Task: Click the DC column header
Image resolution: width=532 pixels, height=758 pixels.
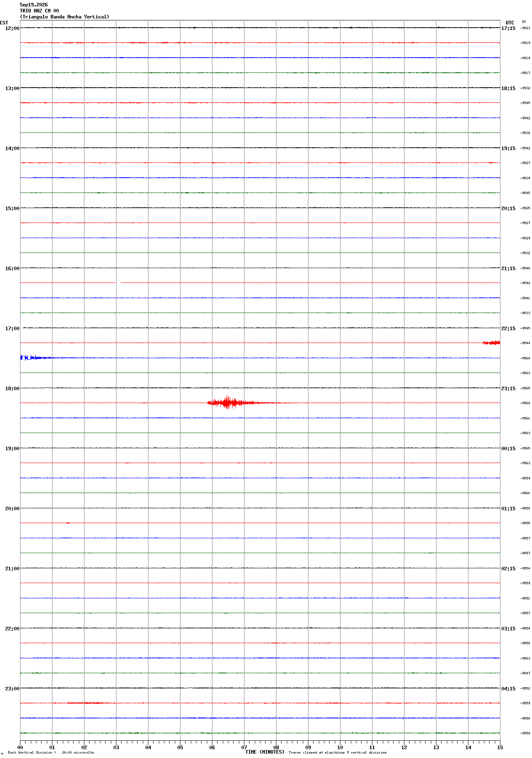Action: click(x=524, y=22)
